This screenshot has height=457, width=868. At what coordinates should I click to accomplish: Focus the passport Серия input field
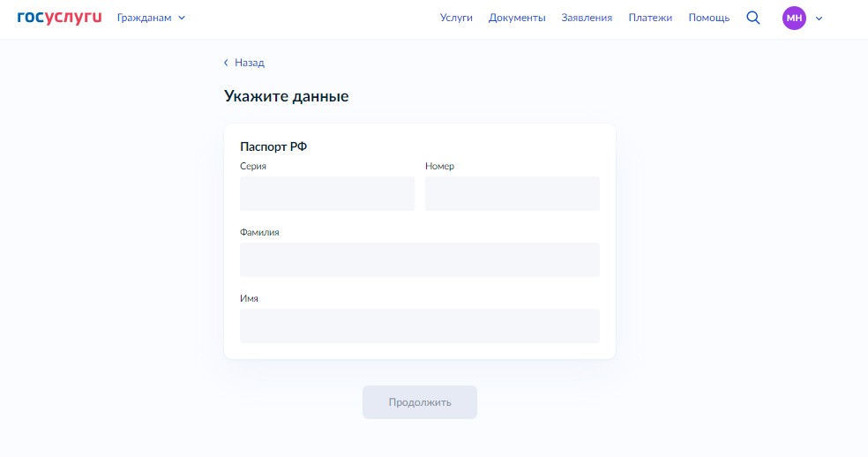click(x=326, y=193)
